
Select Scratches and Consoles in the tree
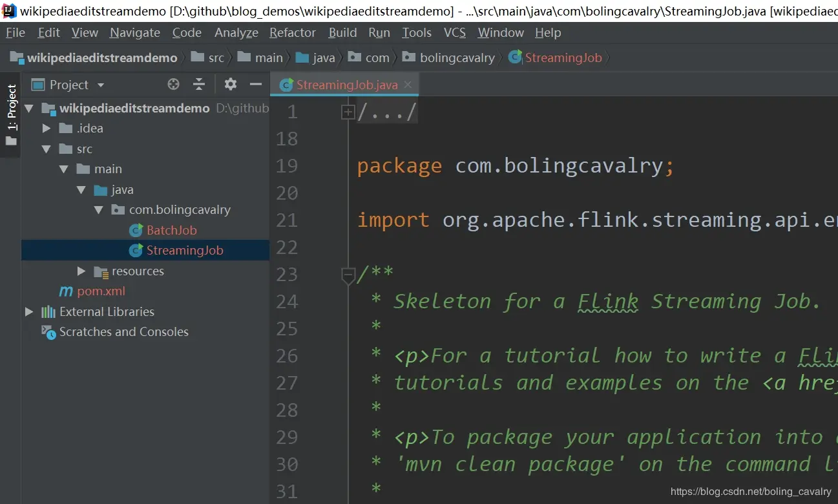click(124, 332)
